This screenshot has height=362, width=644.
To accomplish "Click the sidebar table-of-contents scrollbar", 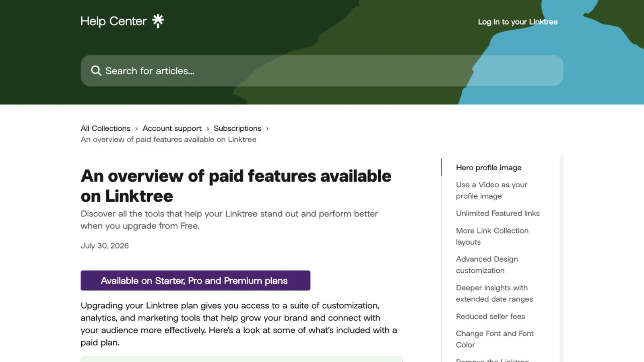I will 561,258.
